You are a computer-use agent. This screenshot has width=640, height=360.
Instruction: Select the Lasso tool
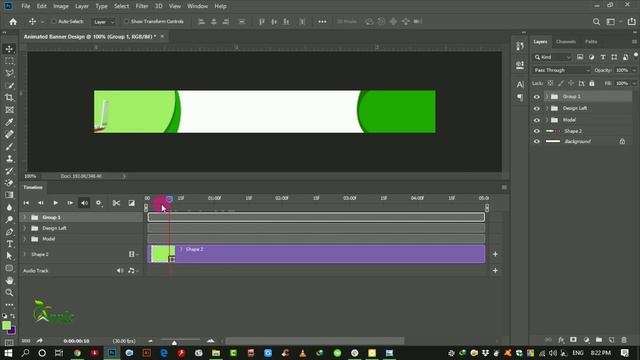point(9,73)
